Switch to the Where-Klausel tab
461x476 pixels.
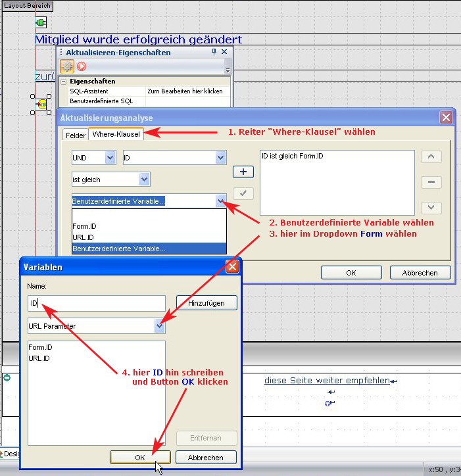tap(116, 134)
